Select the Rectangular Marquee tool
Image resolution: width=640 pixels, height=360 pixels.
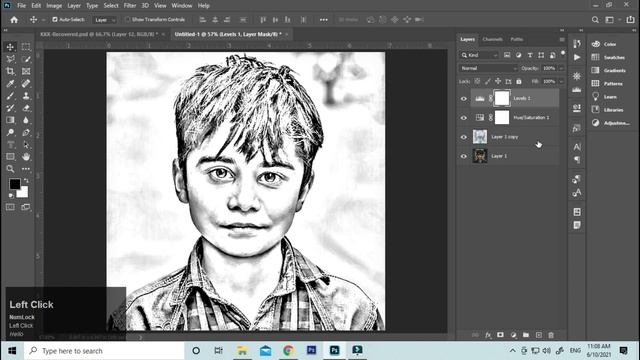pos(26,47)
